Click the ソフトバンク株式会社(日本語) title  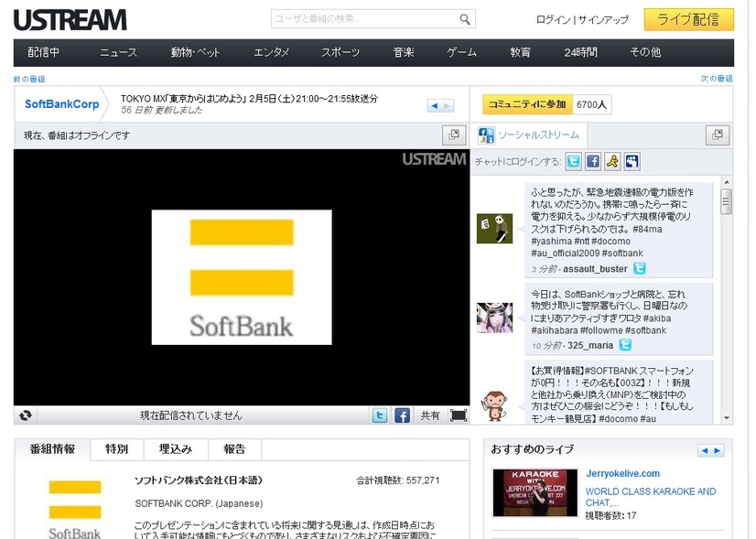click(199, 480)
